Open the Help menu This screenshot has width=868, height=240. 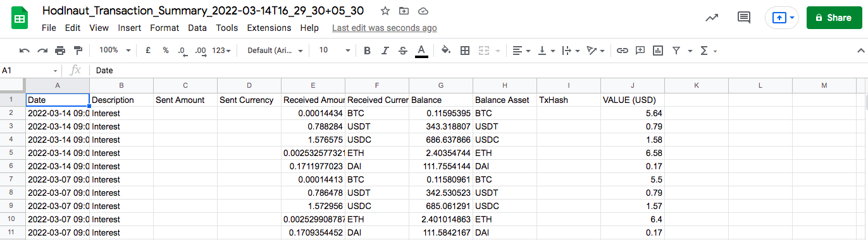[x=309, y=28]
